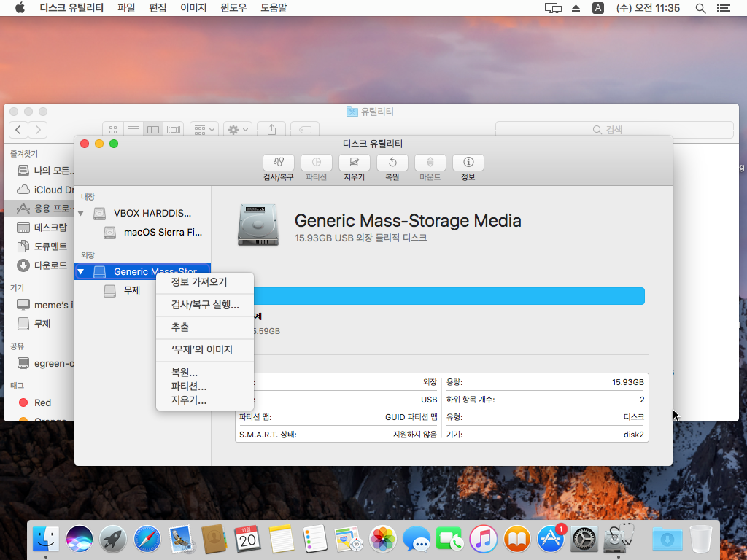Open Finder from the Dock

(46, 539)
